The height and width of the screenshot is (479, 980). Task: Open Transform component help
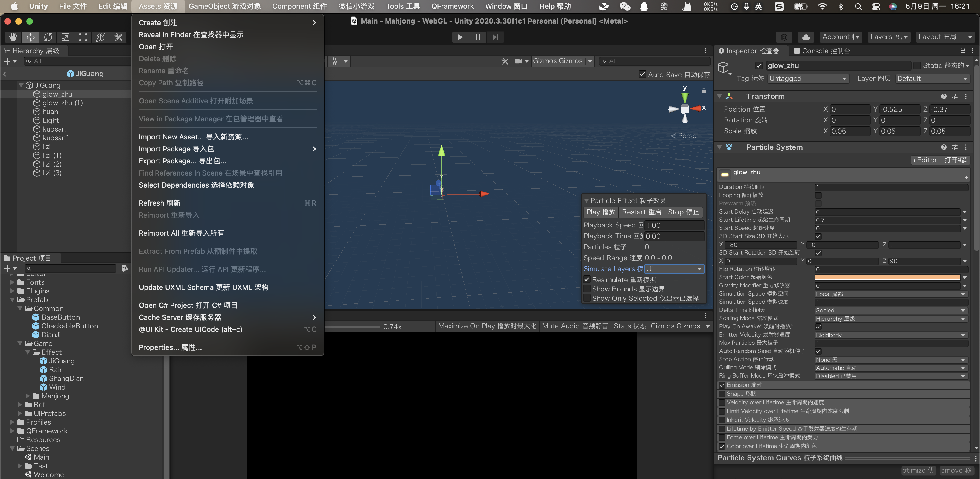click(943, 96)
